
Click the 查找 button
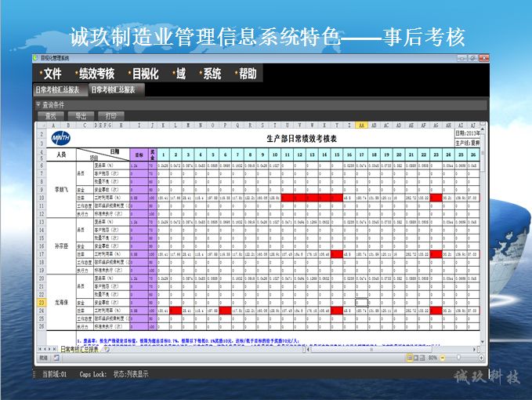coord(51,116)
